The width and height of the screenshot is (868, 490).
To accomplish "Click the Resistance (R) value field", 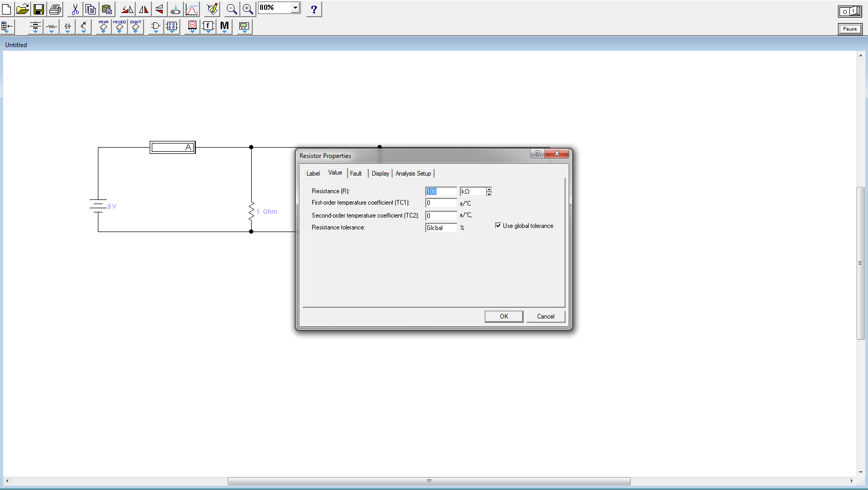I will (x=441, y=192).
